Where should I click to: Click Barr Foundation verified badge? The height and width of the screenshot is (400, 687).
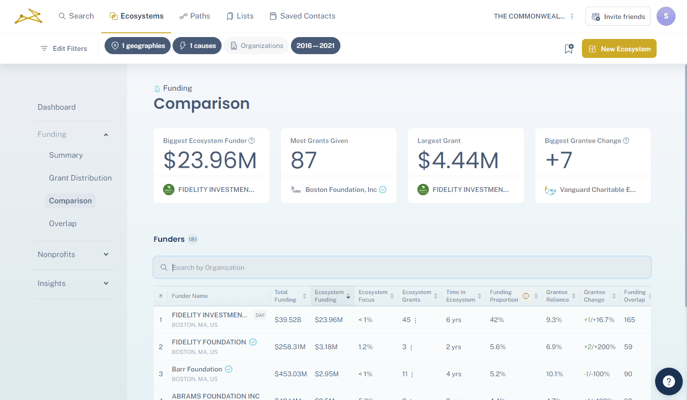[229, 369]
